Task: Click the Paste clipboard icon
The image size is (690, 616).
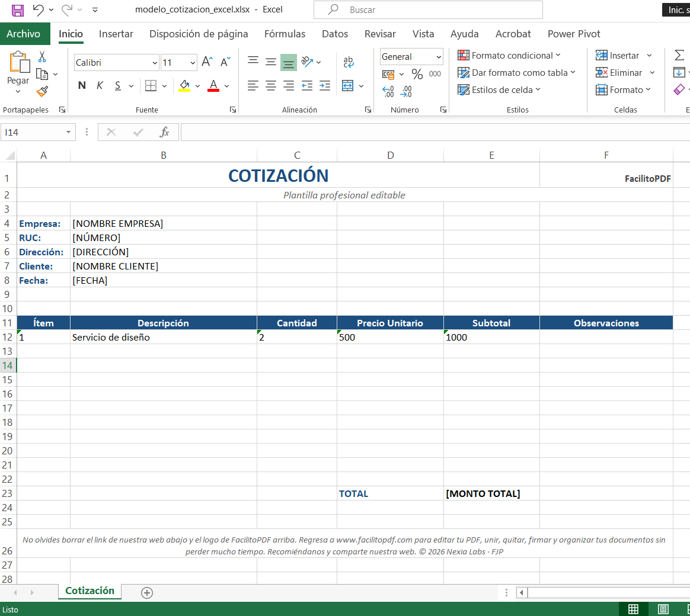Action: [x=20, y=62]
